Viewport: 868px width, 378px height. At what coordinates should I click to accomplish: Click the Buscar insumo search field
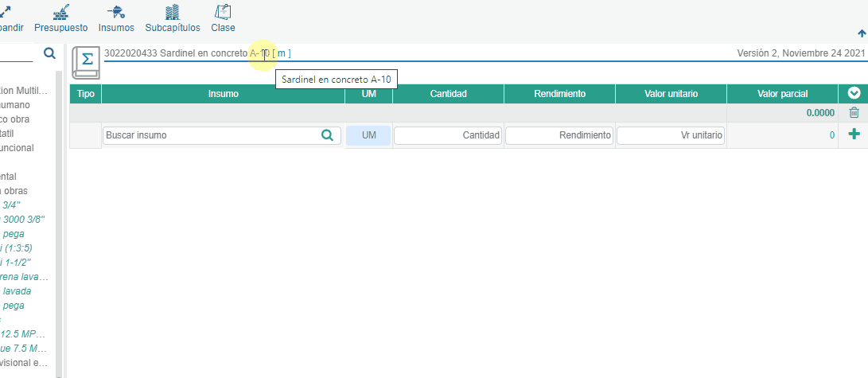222,135
